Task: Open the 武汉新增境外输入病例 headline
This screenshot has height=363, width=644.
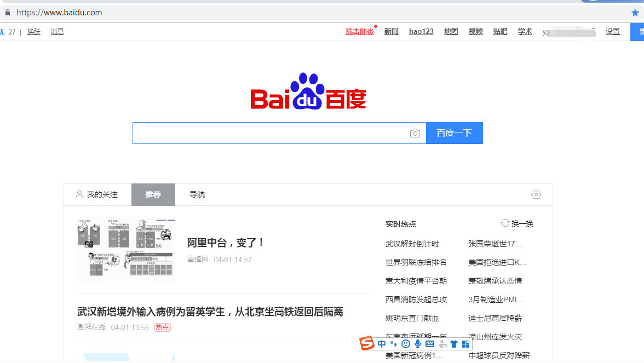Action: [x=210, y=312]
